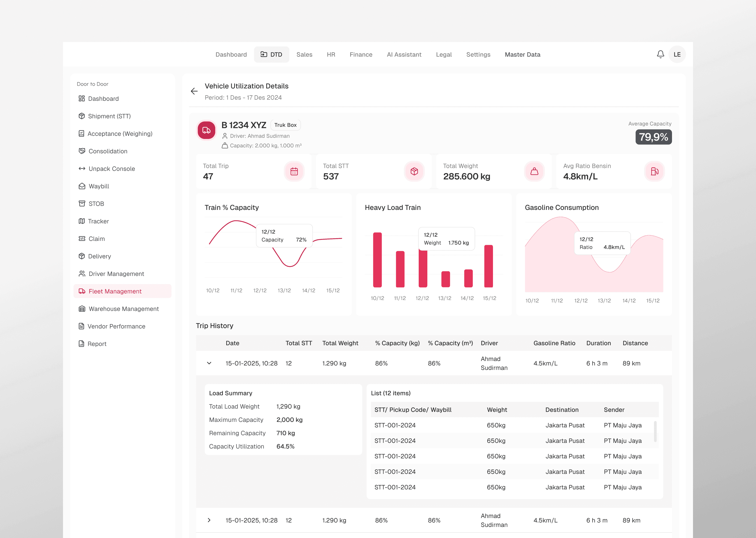
Task: Open the Settings tab
Action: click(x=478, y=54)
